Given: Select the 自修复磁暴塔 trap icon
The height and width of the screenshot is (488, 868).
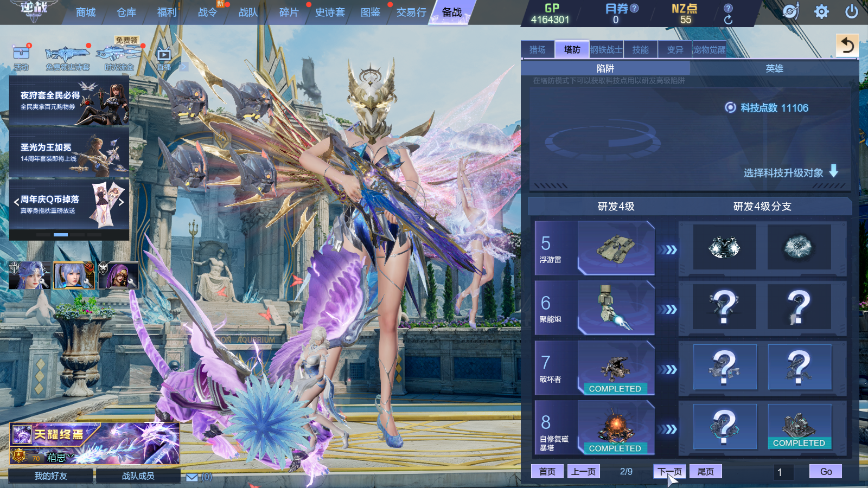Looking at the screenshot, I should coord(616,427).
